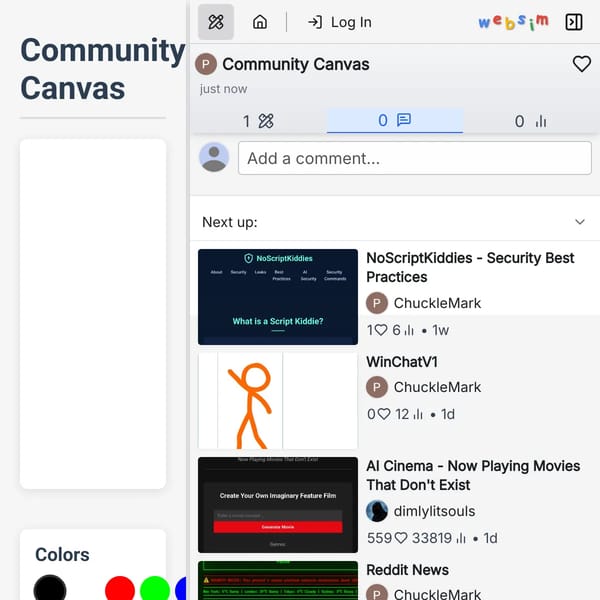Viewport: 600px width, 600px height.
Task: Click the heart icon on NoScriptKiddies
Action: pyautogui.click(x=381, y=330)
